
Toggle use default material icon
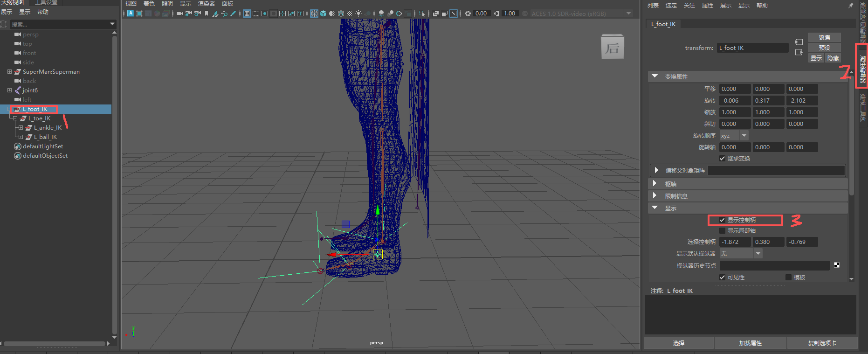332,14
